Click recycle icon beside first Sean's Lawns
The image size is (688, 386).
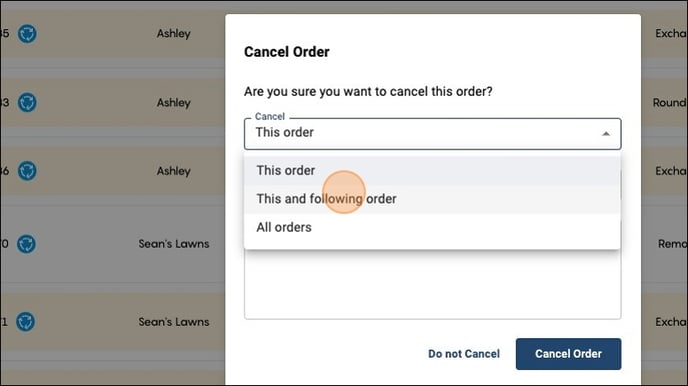click(x=26, y=244)
